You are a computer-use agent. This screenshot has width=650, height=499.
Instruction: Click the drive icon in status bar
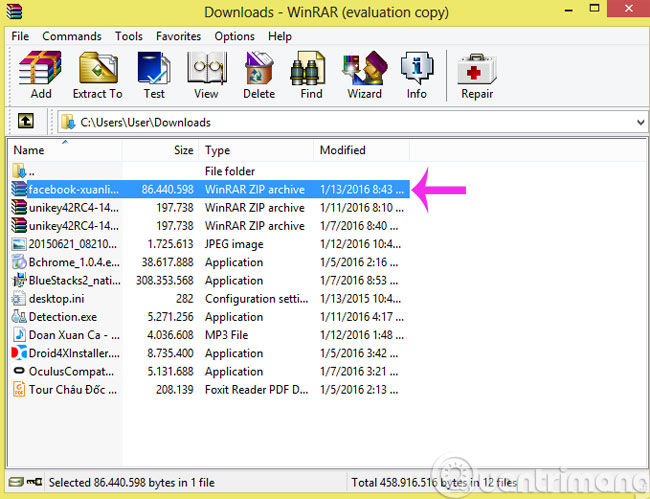[x=16, y=482]
